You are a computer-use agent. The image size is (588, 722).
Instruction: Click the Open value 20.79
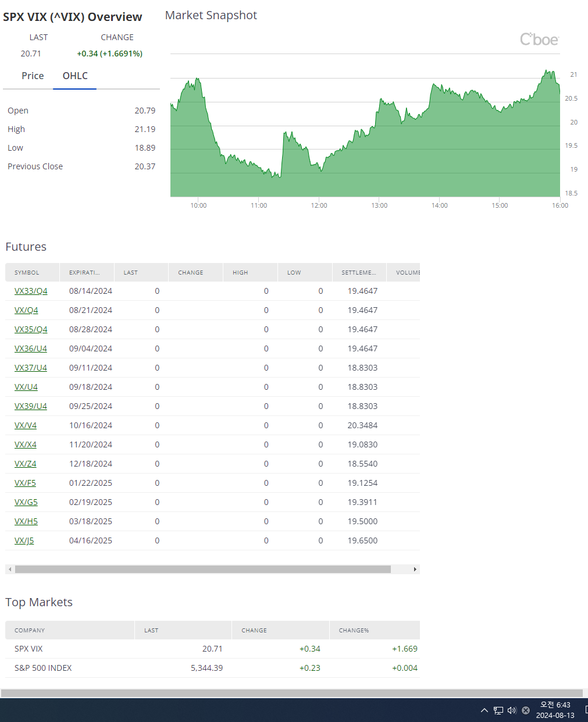click(x=145, y=111)
